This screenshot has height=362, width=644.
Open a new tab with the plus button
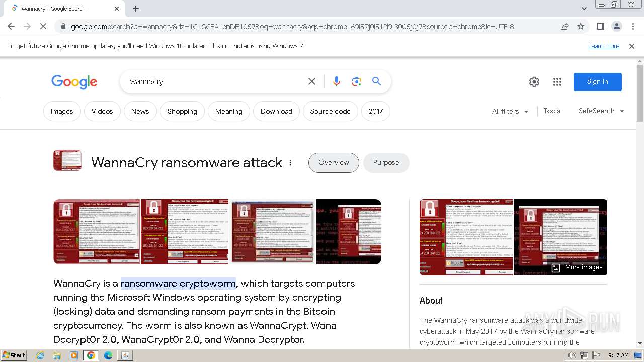(x=136, y=9)
